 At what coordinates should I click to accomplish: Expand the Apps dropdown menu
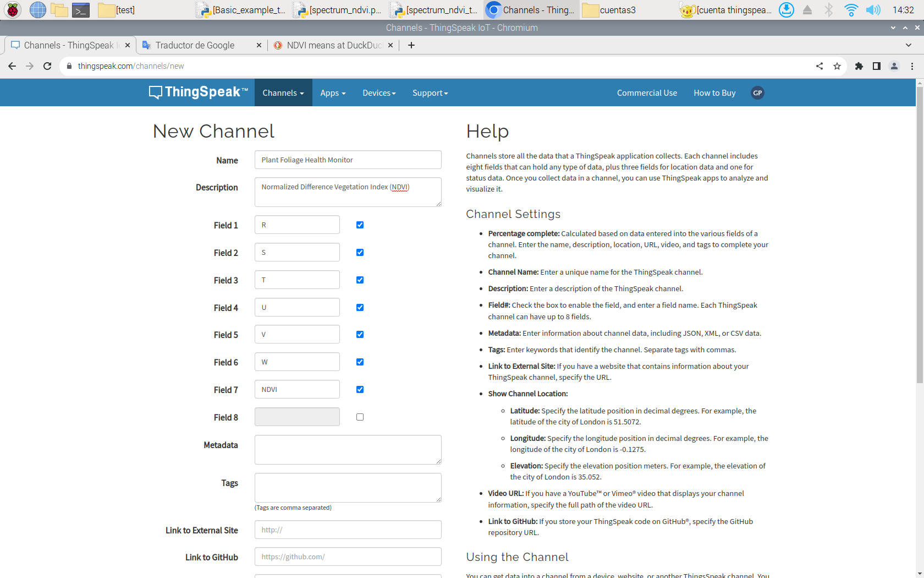click(333, 93)
